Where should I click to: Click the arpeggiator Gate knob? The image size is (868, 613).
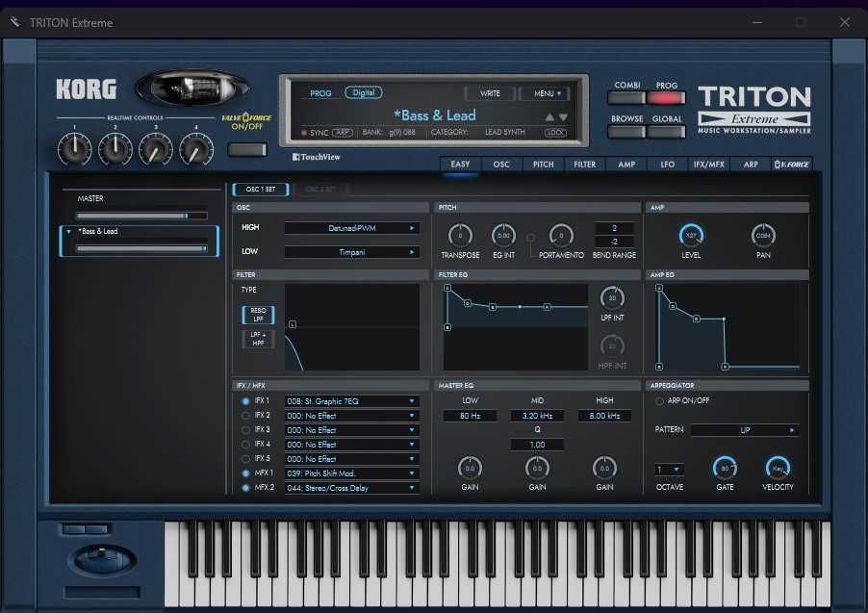[x=725, y=469]
